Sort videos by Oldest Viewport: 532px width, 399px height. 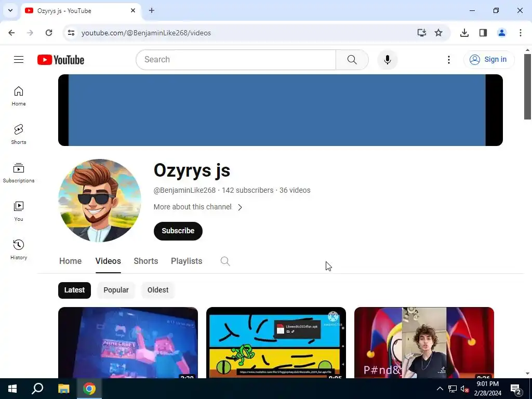point(158,290)
